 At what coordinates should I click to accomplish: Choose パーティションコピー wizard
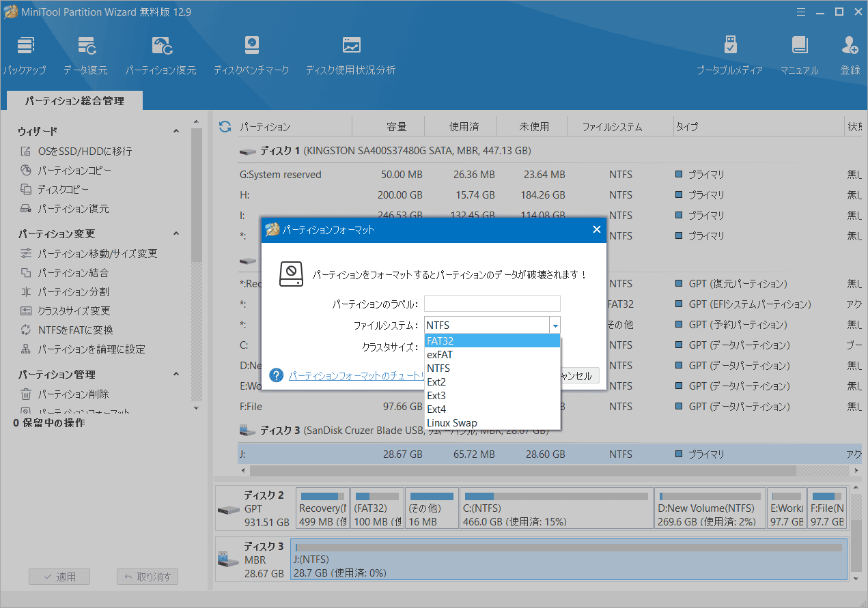click(x=66, y=170)
